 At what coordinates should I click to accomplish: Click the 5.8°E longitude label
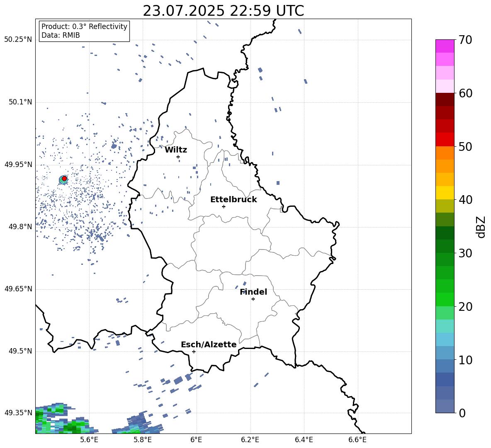(x=143, y=440)
